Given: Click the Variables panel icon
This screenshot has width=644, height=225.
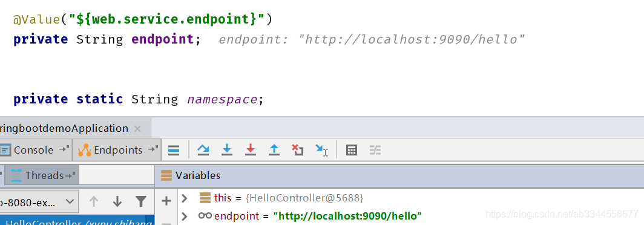Looking at the screenshot, I should tap(166, 176).
